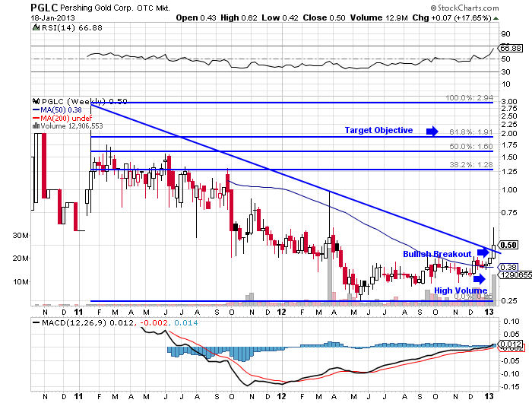Click the Chg +0.07 (+17.65%) value
Image resolution: width=532 pixels, height=403 pixels.
click(451, 17)
